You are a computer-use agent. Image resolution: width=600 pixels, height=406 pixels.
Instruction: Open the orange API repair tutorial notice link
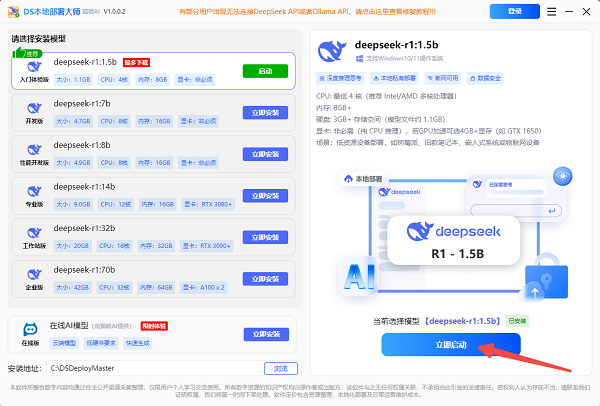(307, 11)
